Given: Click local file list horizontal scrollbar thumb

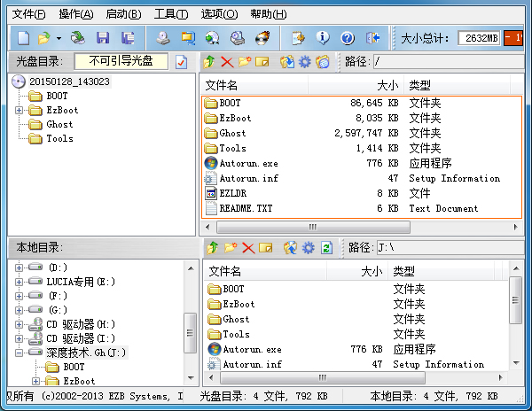Looking at the screenshot, I should pyautogui.click(x=323, y=377).
